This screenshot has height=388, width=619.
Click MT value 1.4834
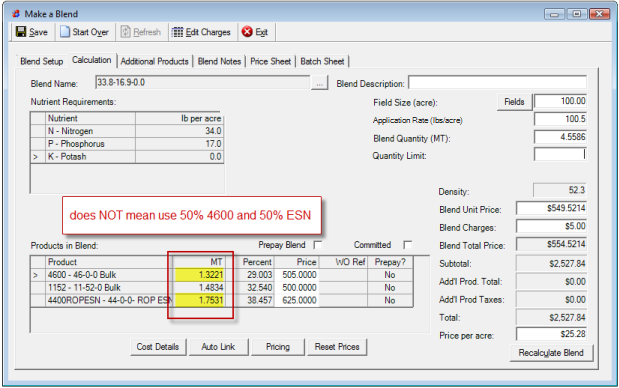point(199,288)
